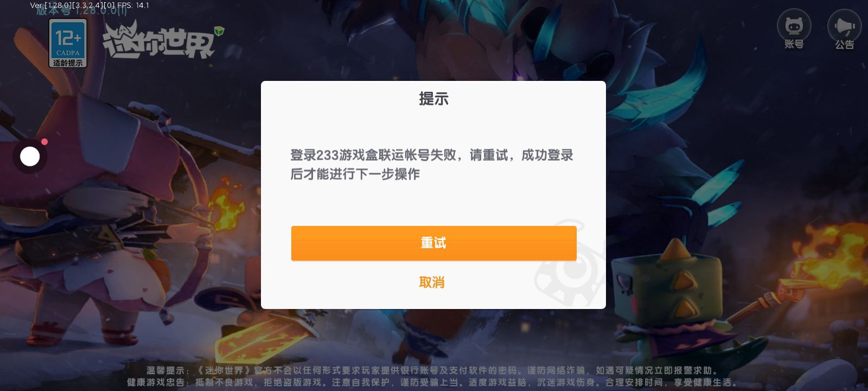
Task: Tap the 适龄提示 label under the rating
Action: tap(68, 63)
